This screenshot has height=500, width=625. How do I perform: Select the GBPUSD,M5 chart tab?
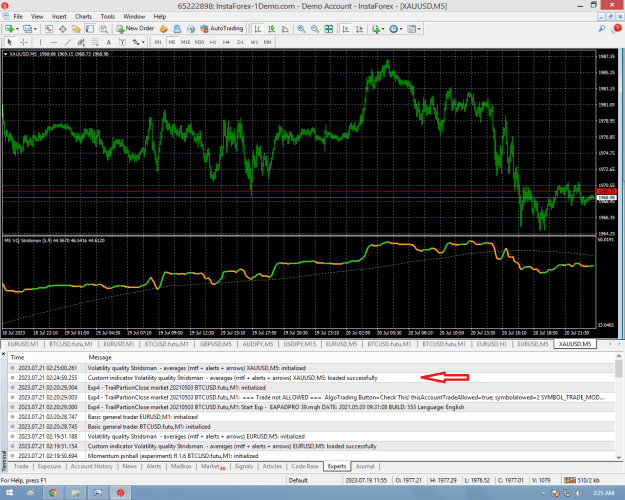tap(216, 344)
